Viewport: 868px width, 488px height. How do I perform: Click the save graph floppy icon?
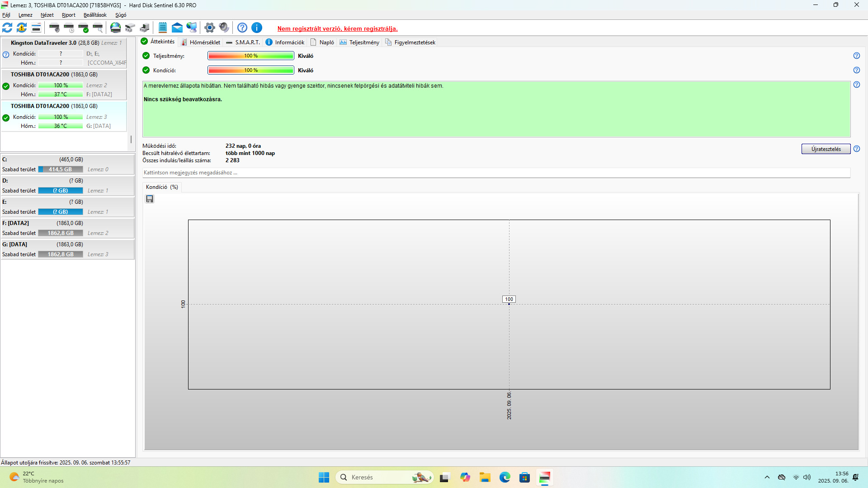coord(150,199)
